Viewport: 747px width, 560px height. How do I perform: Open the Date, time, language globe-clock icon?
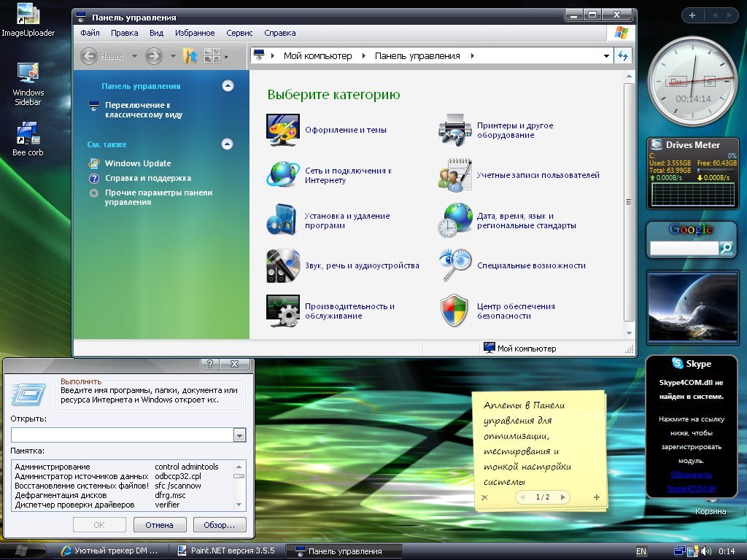[x=454, y=220]
